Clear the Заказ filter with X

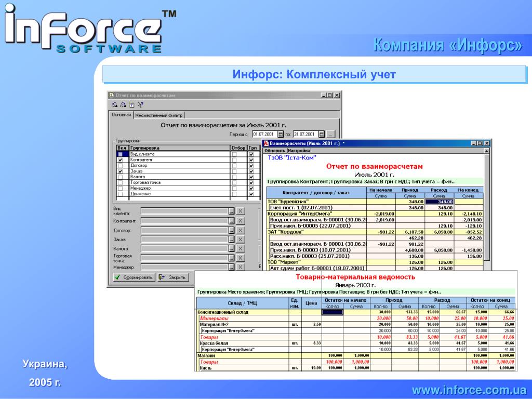click(x=240, y=240)
